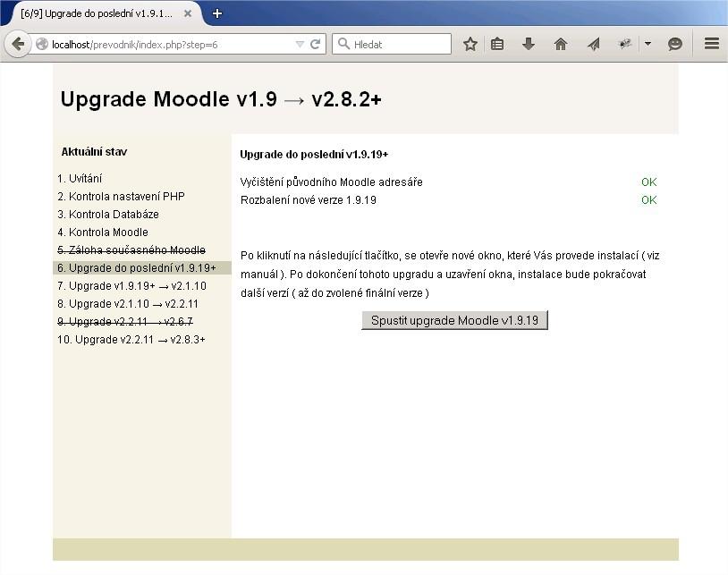Screen dimensions: 728x575
Task: Click the smiley chat icon
Action: 674,44
